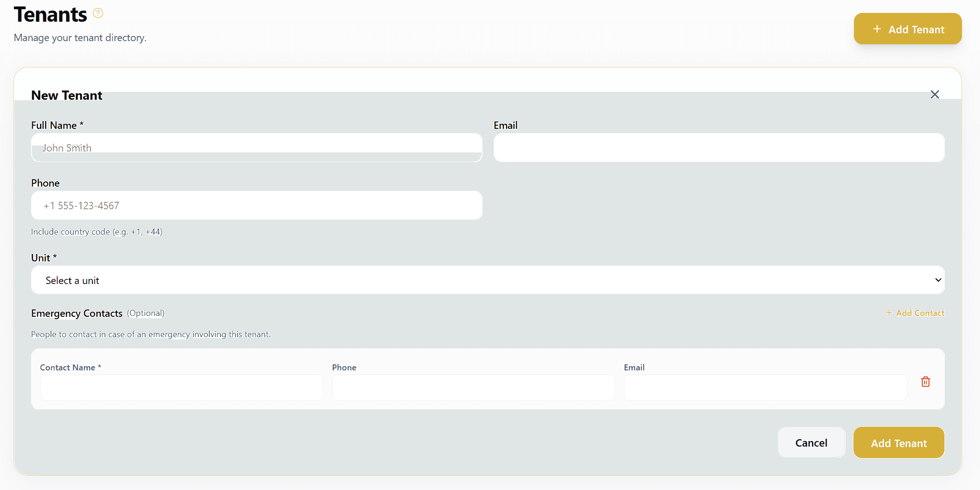Click the Emergency Contacts section heading
The height and width of the screenshot is (490, 980).
point(77,314)
